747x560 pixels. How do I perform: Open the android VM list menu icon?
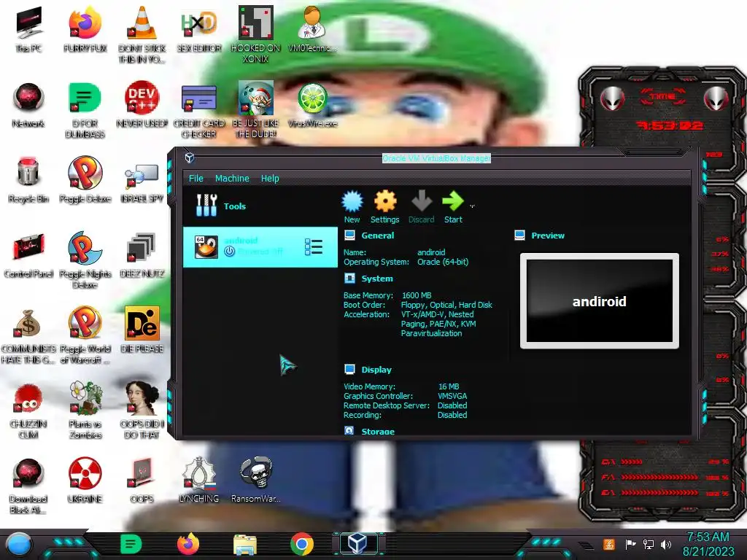point(314,247)
